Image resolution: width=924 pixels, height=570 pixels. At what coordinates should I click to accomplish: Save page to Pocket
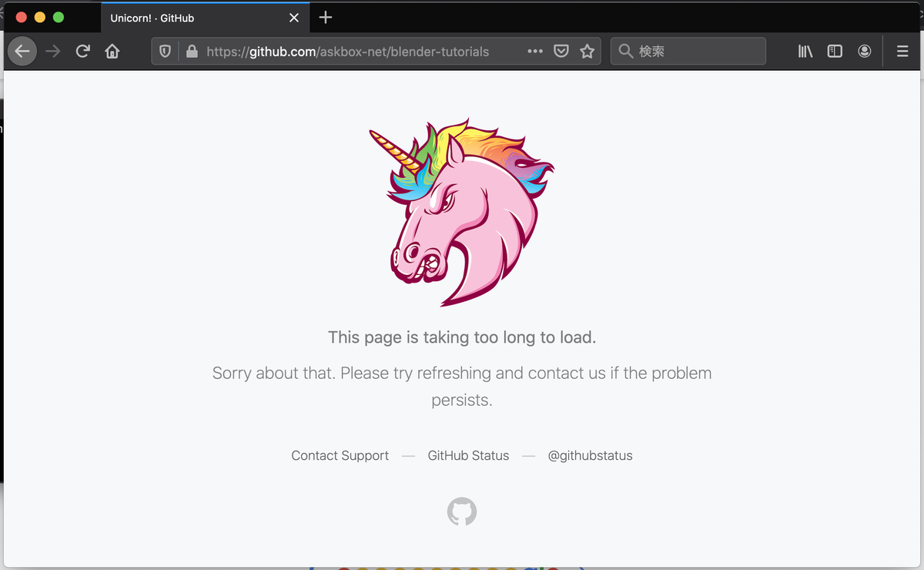pyautogui.click(x=562, y=52)
